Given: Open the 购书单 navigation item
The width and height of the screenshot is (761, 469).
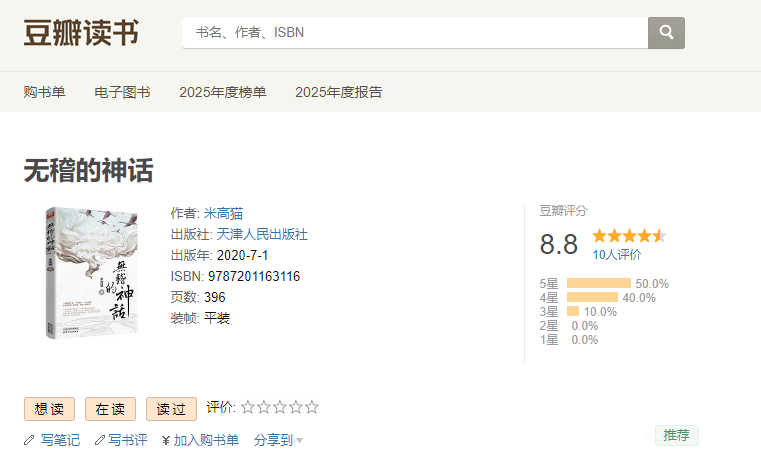Looking at the screenshot, I should (x=45, y=92).
